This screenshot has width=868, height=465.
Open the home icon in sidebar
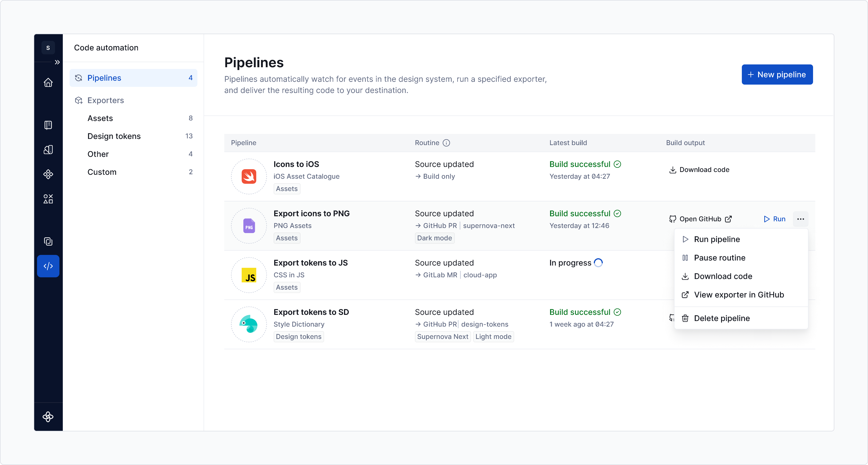[48, 82]
